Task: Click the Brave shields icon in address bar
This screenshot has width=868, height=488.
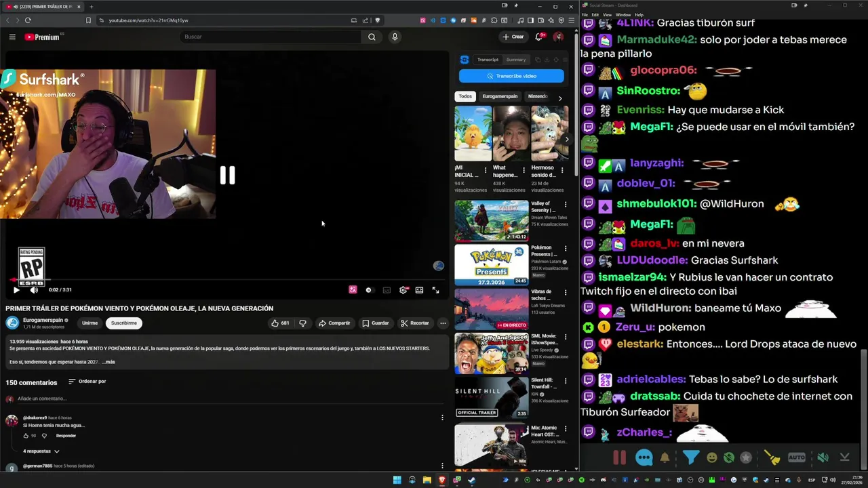Action: point(378,20)
